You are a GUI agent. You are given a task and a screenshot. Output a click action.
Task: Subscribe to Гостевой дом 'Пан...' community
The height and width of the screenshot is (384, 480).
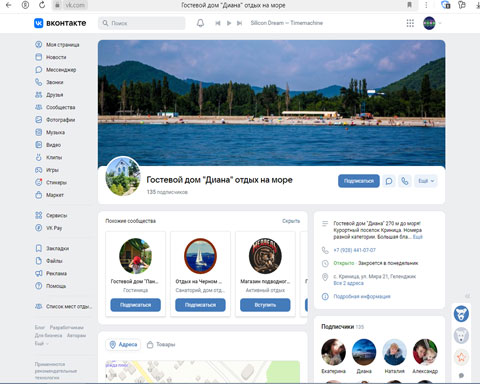[x=135, y=305]
